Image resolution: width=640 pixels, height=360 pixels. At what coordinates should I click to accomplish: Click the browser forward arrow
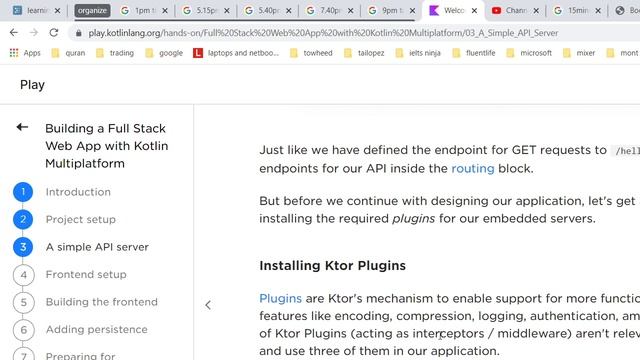(34, 33)
